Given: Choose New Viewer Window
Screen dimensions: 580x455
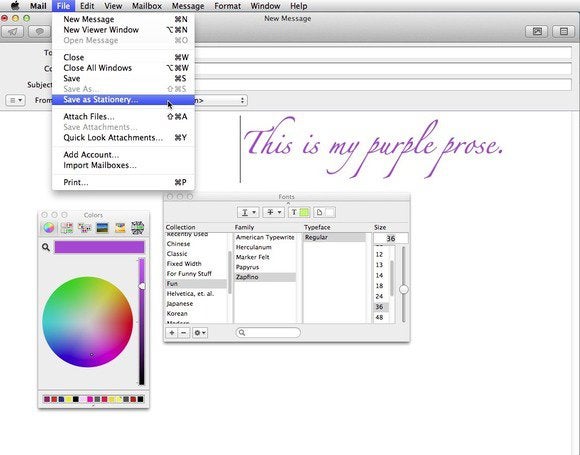Looking at the screenshot, I should pyautogui.click(x=123, y=30).
